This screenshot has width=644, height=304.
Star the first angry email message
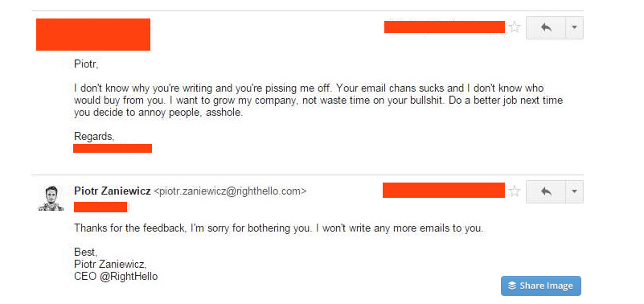point(515,27)
